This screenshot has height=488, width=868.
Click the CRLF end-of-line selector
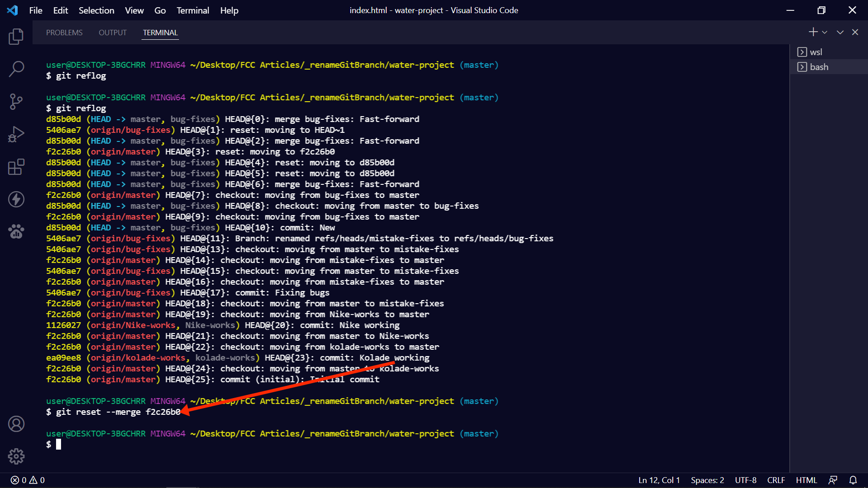pos(776,480)
